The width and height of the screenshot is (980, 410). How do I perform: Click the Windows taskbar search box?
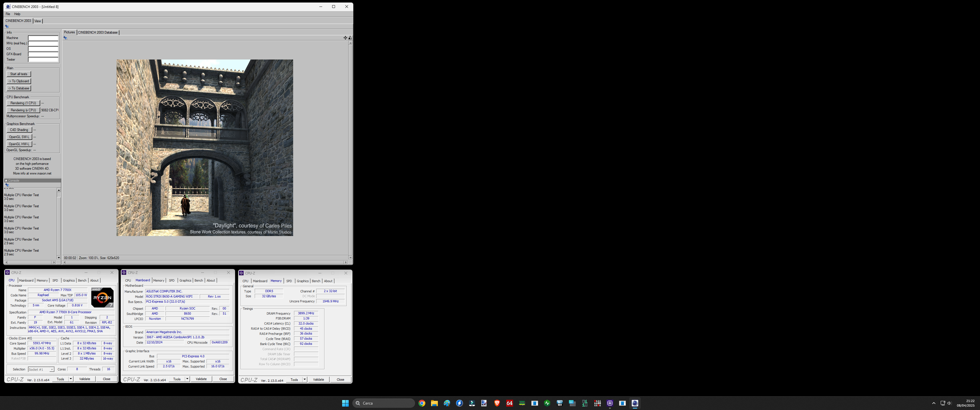coord(383,403)
